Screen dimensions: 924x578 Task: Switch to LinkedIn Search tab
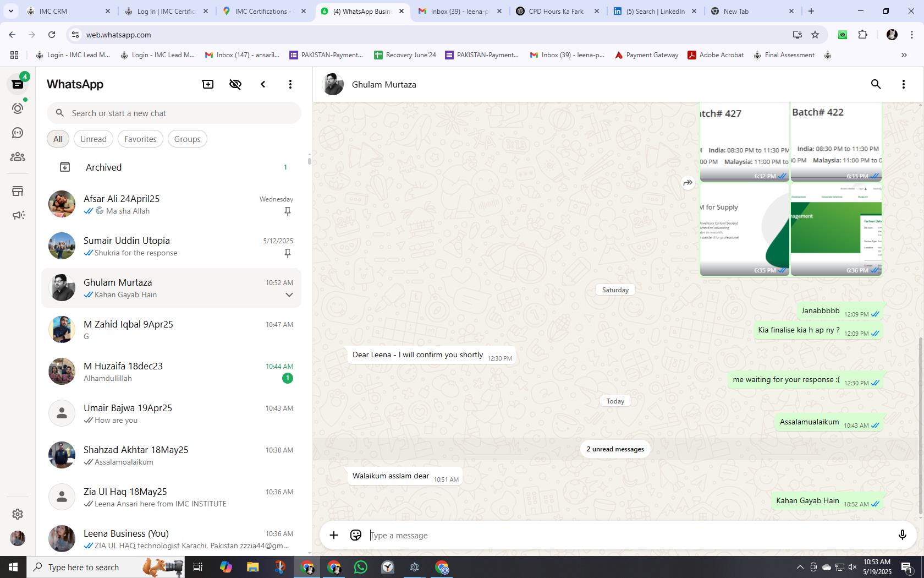(x=655, y=11)
